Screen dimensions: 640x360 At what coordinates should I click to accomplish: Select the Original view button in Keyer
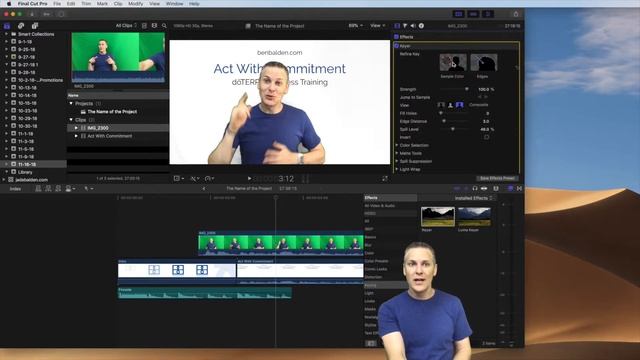[x=441, y=105]
